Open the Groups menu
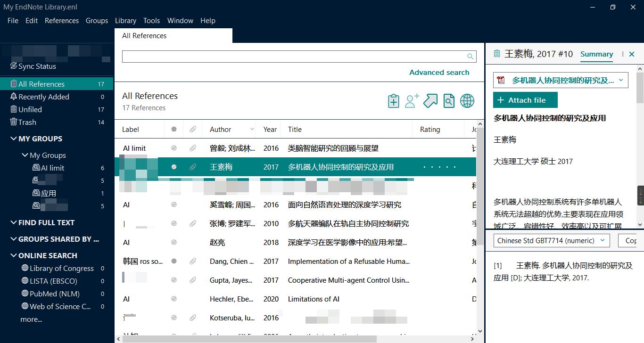644x343 pixels. pos(97,21)
